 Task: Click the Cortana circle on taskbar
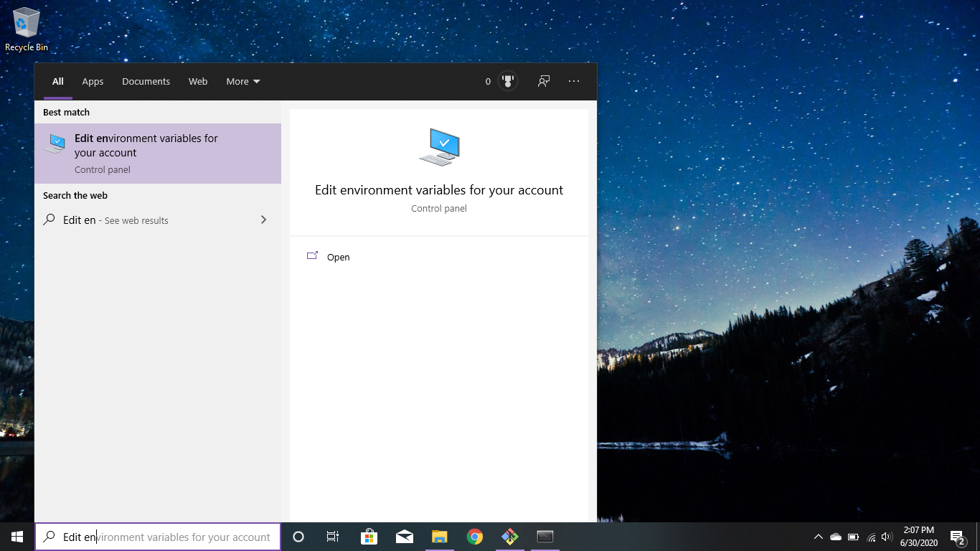point(298,537)
